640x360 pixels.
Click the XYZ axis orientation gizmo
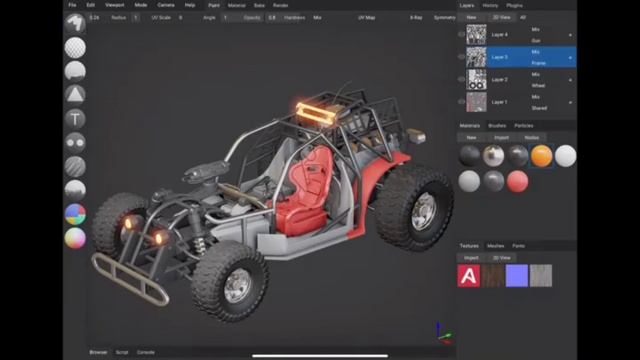pos(443,333)
